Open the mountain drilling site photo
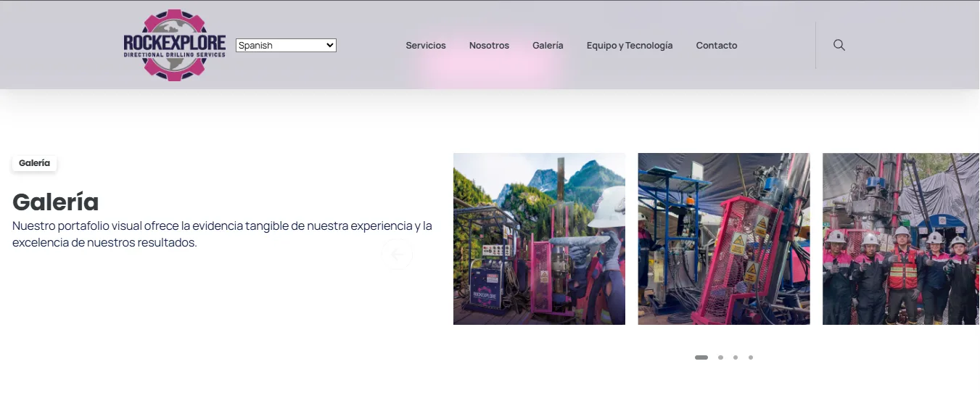This screenshot has width=980, height=393. point(539,239)
